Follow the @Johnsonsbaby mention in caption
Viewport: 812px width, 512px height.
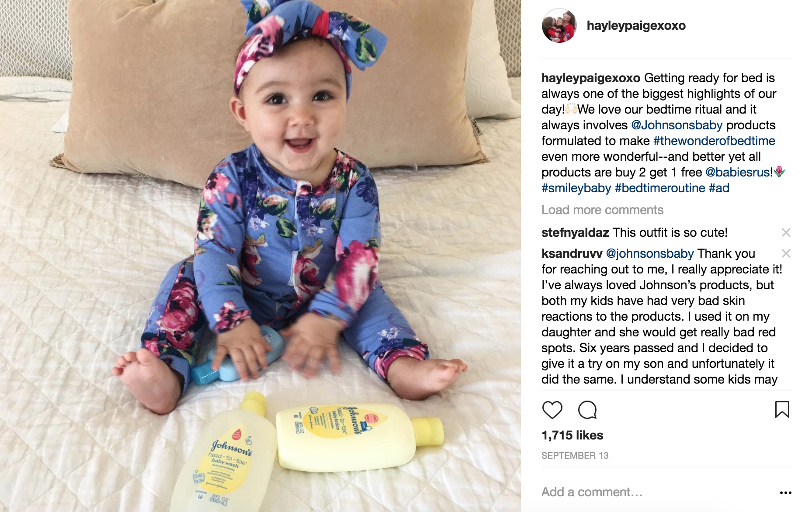click(677, 125)
